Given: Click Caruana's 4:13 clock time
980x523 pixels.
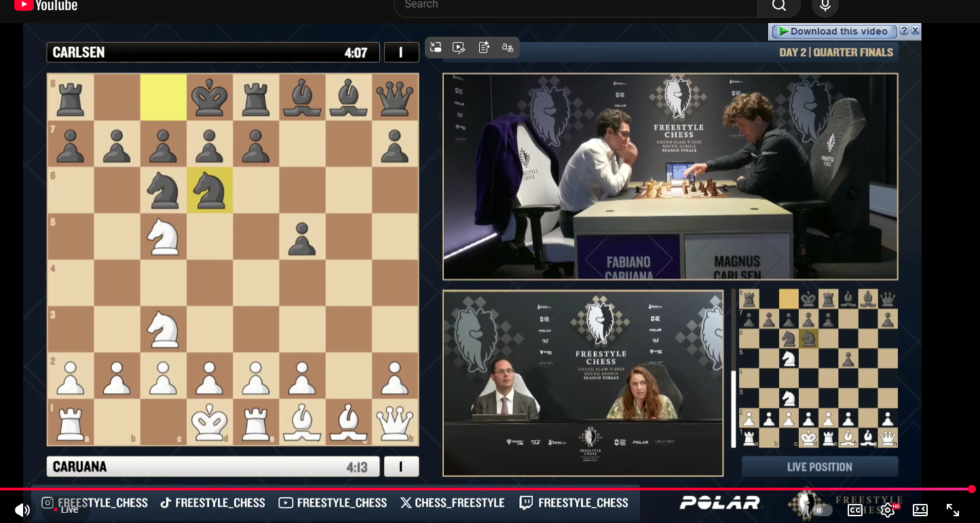Looking at the screenshot, I should pos(357,467).
